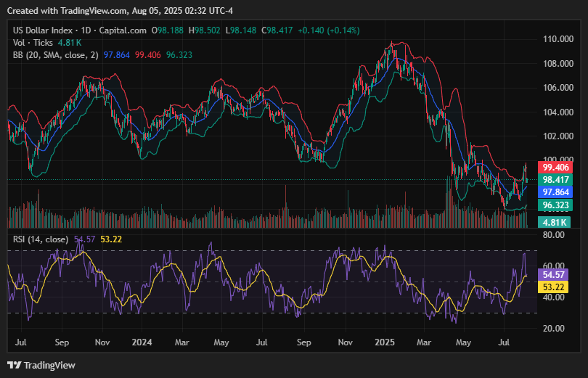Click the green 96.323 price scale tag
This screenshot has width=588, height=378.
point(555,205)
